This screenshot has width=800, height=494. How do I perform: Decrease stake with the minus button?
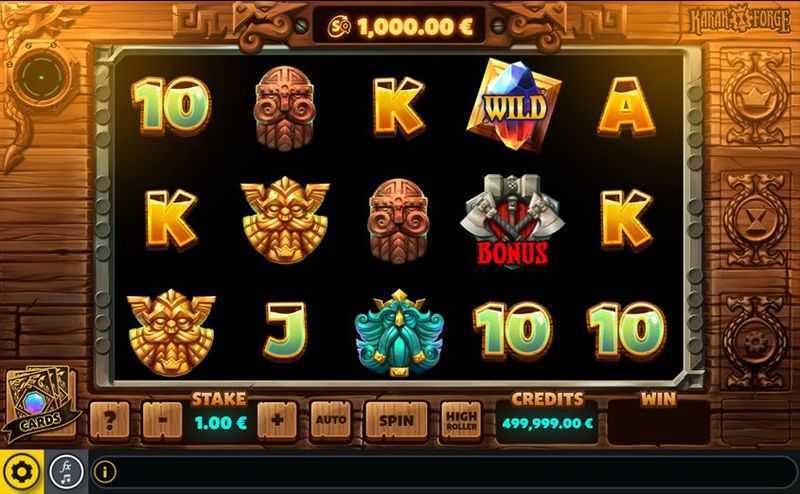pyautogui.click(x=162, y=421)
